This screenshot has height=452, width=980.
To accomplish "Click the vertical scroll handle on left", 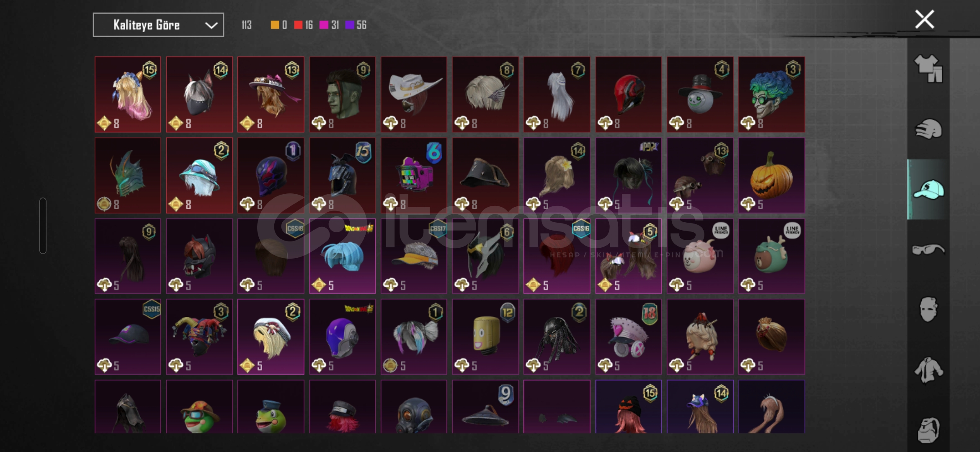I will 43,226.
